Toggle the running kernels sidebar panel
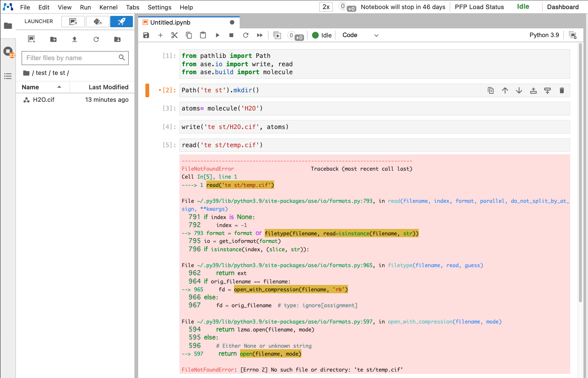Viewport: 588px width, 378px height. pyautogui.click(x=8, y=51)
